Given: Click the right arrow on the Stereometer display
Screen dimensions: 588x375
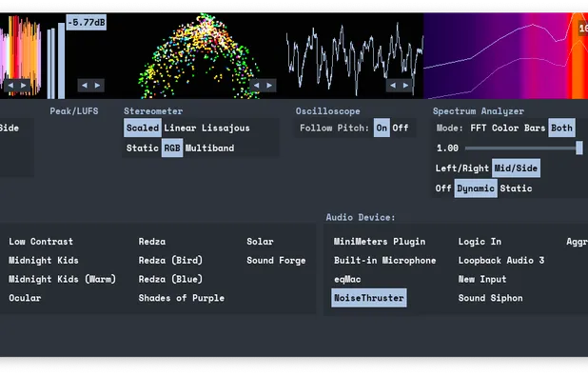Looking at the screenshot, I should coord(269,86).
